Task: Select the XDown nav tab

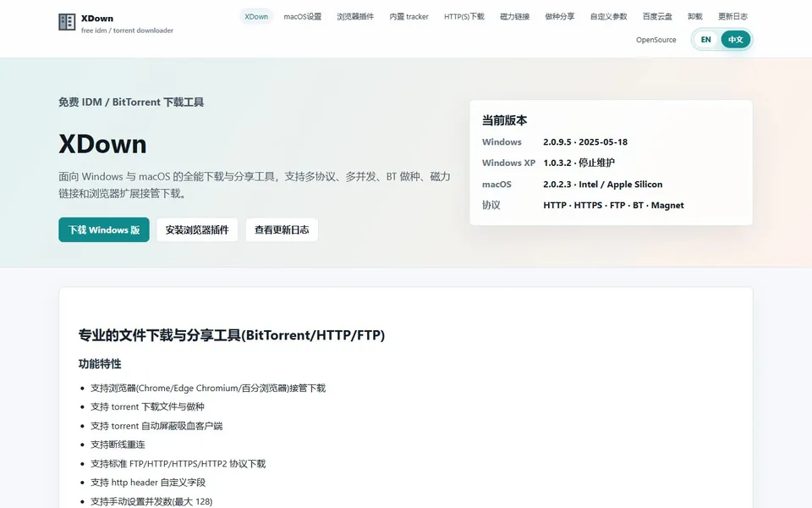Action: coord(256,17)
